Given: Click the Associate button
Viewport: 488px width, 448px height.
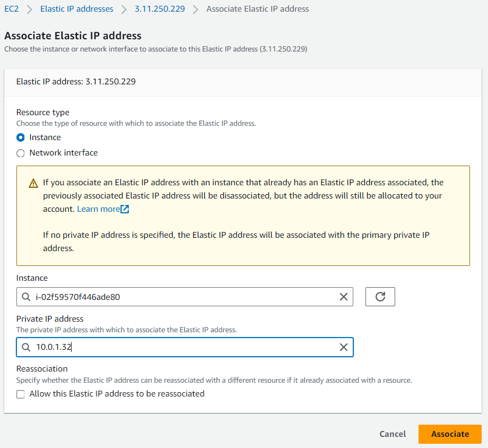Looking at the screenshot, I should 450,434.
